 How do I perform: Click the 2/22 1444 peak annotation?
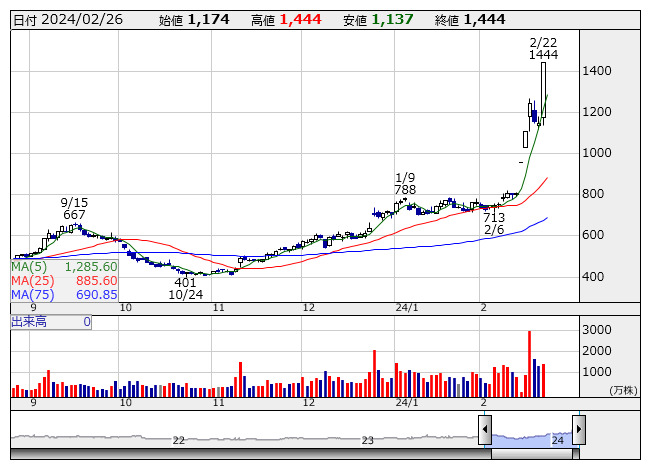543,48
